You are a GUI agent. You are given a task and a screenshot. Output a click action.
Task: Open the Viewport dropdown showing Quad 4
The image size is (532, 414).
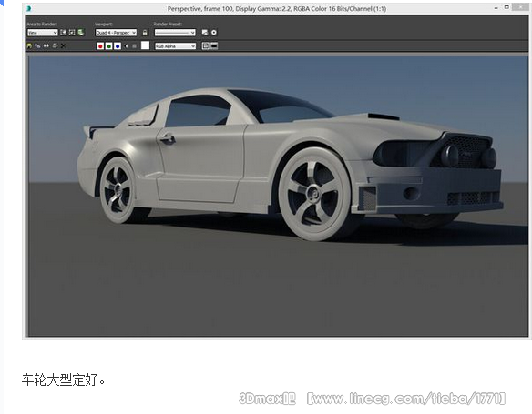tap(116, 33)
